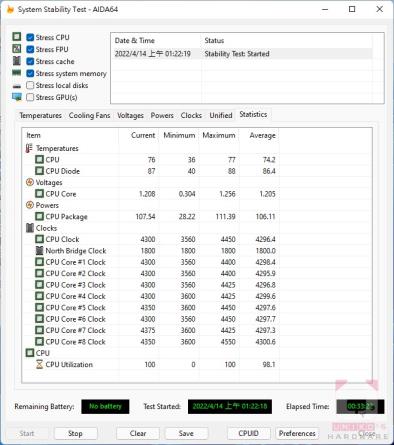The width and height of the screenshot is (394, 445).
Task: Click the Save button
Action: coord(186,433)
